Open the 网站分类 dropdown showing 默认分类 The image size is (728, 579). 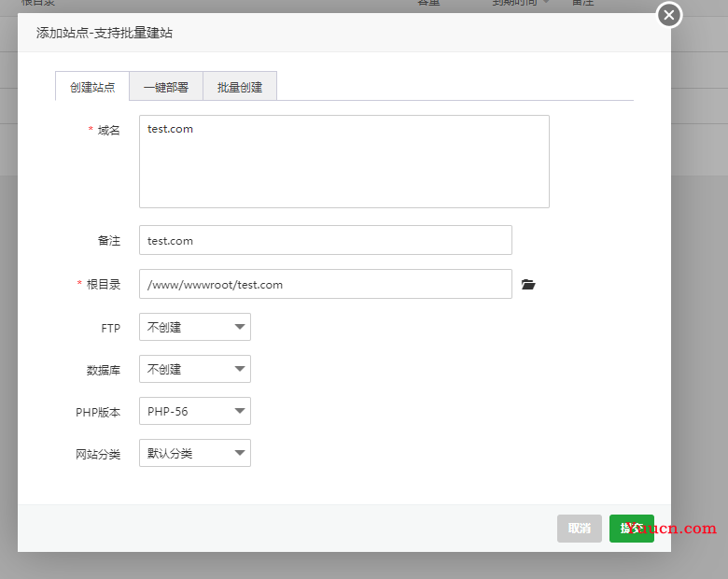point(195,453)
